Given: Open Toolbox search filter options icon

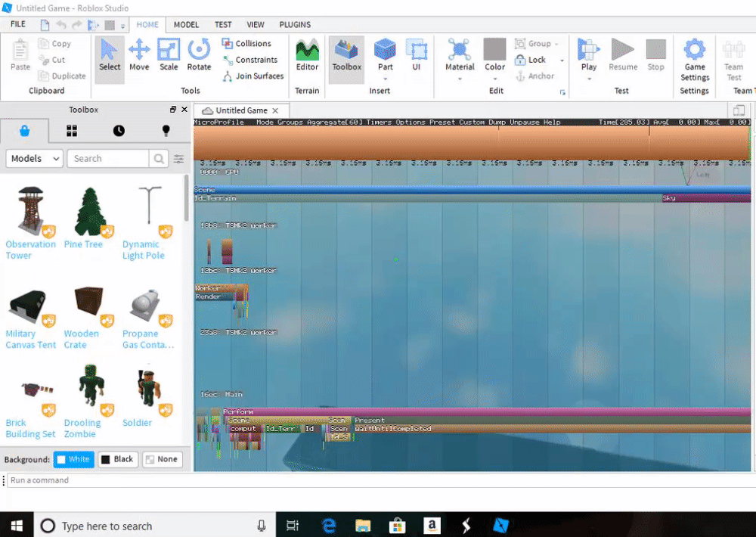Looking at the screenshot, I should (x=179, y=159).
